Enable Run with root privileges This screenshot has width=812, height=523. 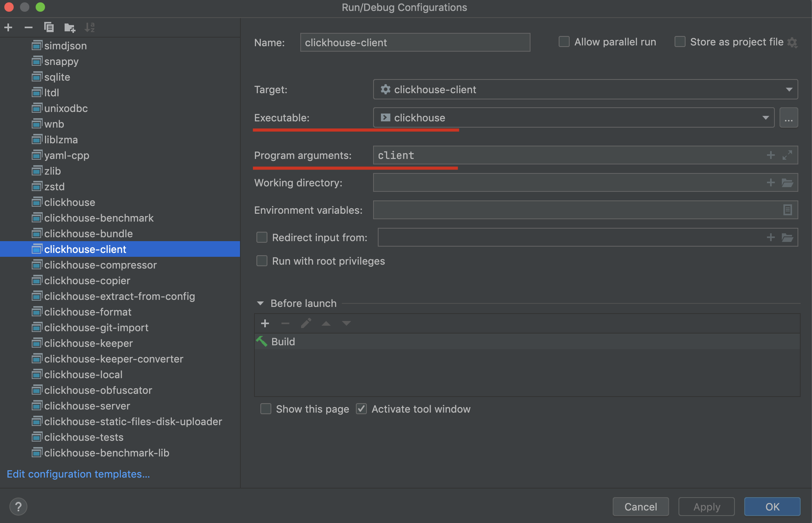pyautogui.click(x=262, y=261)
